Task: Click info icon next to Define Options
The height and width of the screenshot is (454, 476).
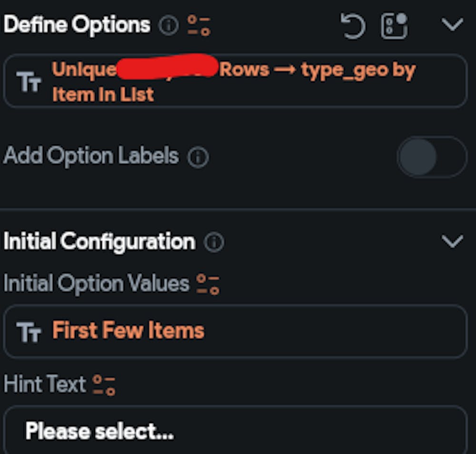Action: point(168,26)
